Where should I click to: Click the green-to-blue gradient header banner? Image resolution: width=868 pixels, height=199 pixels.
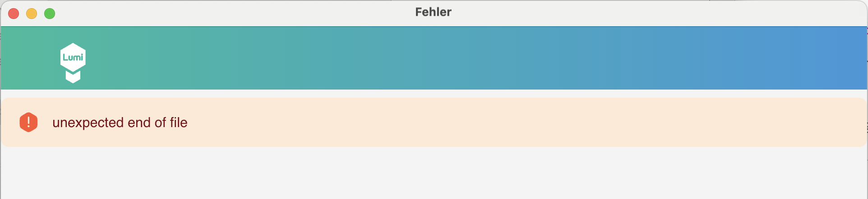(406, 58)
